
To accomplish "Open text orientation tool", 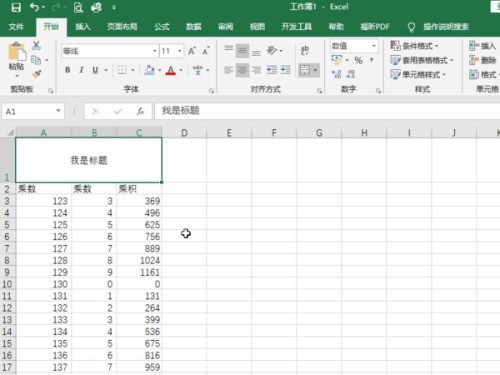I will pos(272,51).
